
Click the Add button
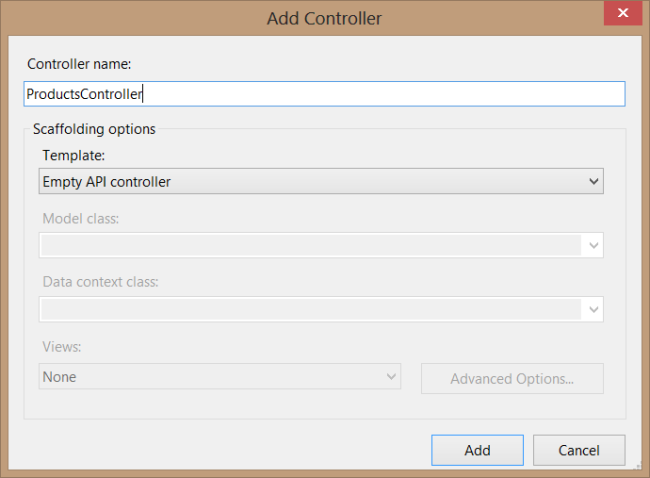pyautogui.click(x=477, y=450)
